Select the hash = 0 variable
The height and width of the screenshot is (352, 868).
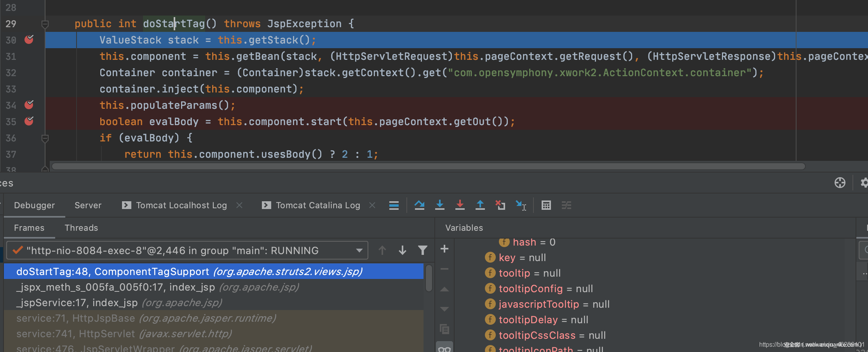pos(527,242)
